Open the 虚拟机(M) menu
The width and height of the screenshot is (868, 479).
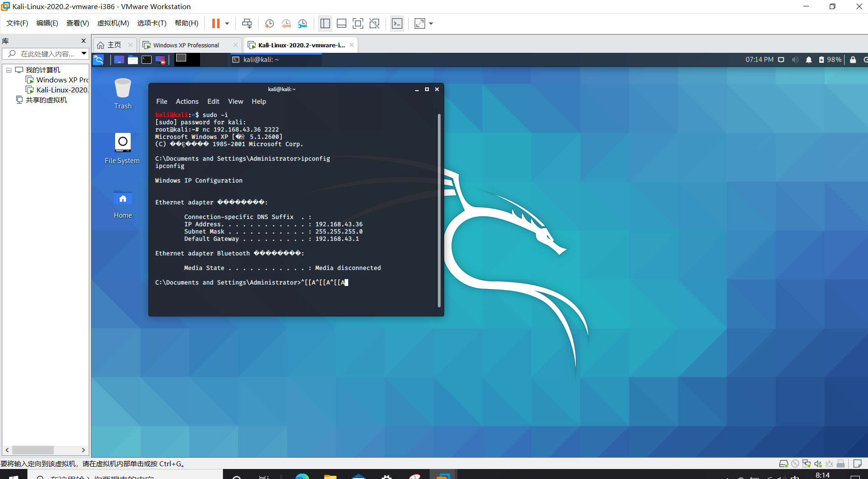tap(113, 23)
